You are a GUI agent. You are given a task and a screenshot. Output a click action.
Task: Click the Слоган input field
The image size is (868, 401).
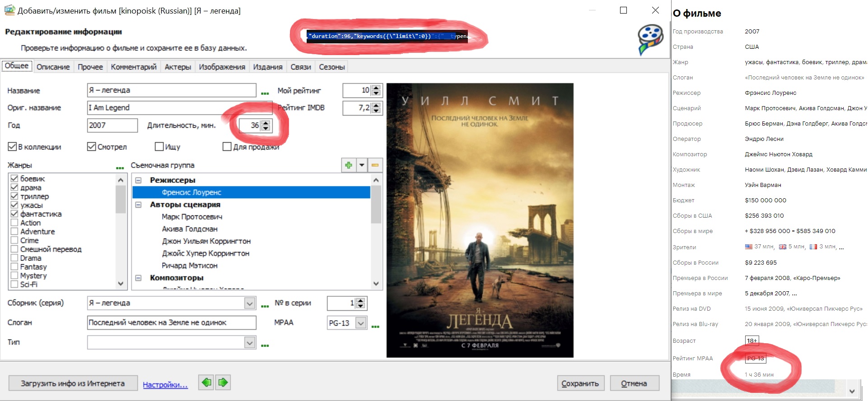point(172,322)
